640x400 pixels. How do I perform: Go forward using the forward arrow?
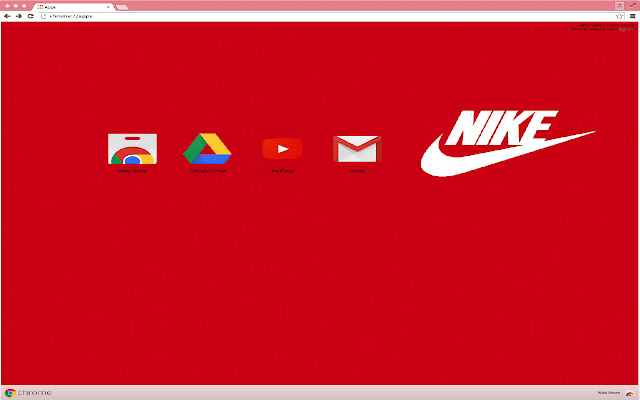(19, 16)
